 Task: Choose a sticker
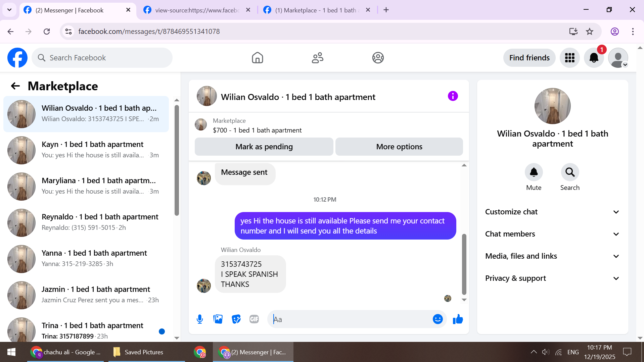click(236, 319)
